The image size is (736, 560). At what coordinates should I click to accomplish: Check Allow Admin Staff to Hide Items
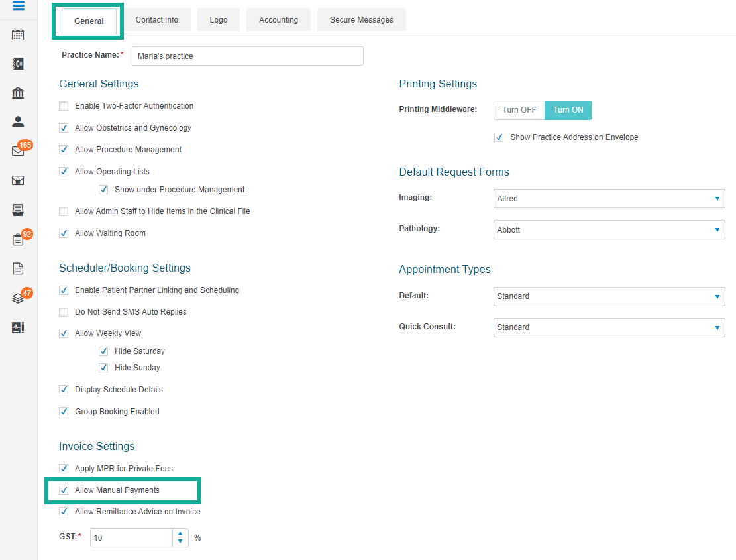point(64,211)
